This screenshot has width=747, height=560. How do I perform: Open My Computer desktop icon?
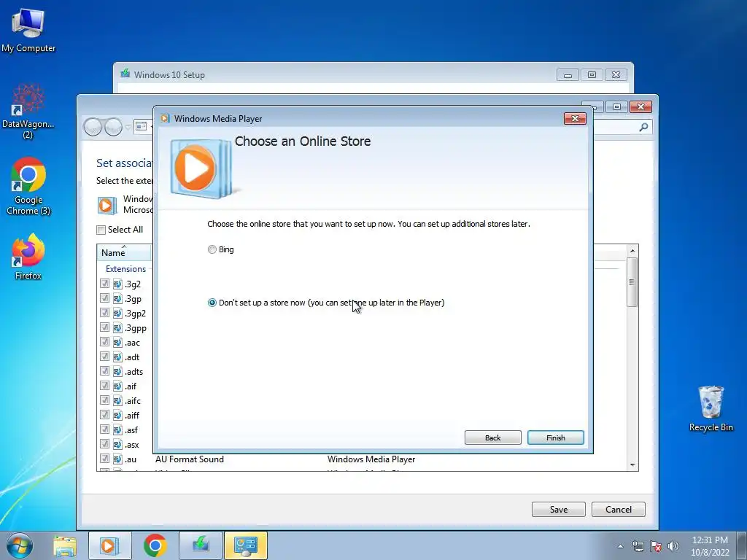[x=28, y=31]
